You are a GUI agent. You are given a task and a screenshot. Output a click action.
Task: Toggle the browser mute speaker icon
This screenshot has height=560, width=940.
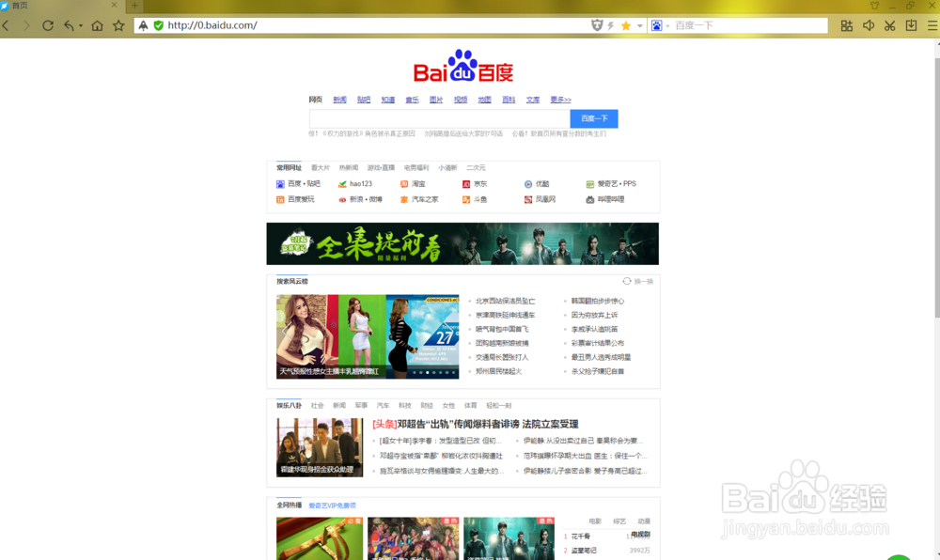click(x=868, y=25)
